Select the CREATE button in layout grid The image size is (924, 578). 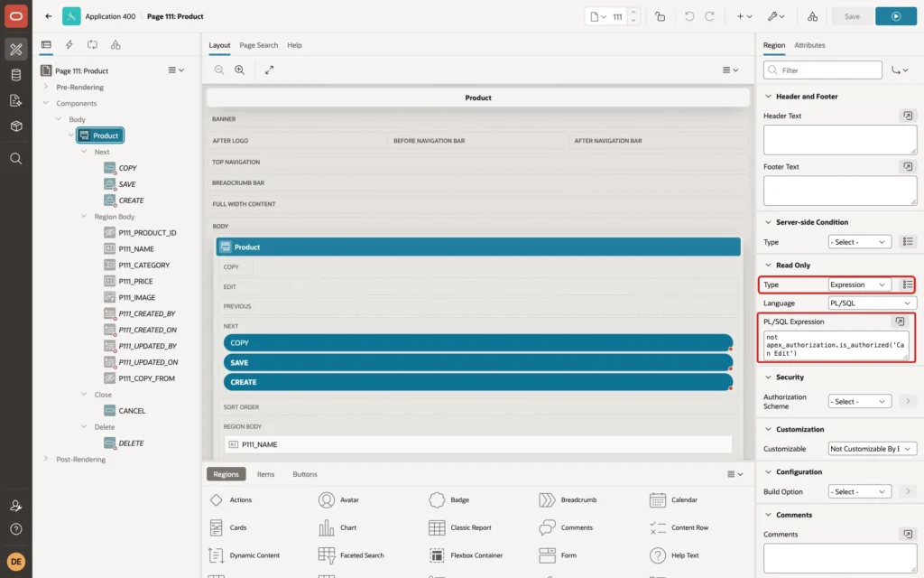click(x=478, y=382)
